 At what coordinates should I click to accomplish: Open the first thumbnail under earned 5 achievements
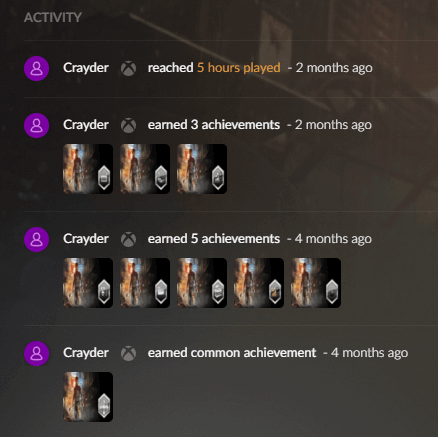click(88, 283)
